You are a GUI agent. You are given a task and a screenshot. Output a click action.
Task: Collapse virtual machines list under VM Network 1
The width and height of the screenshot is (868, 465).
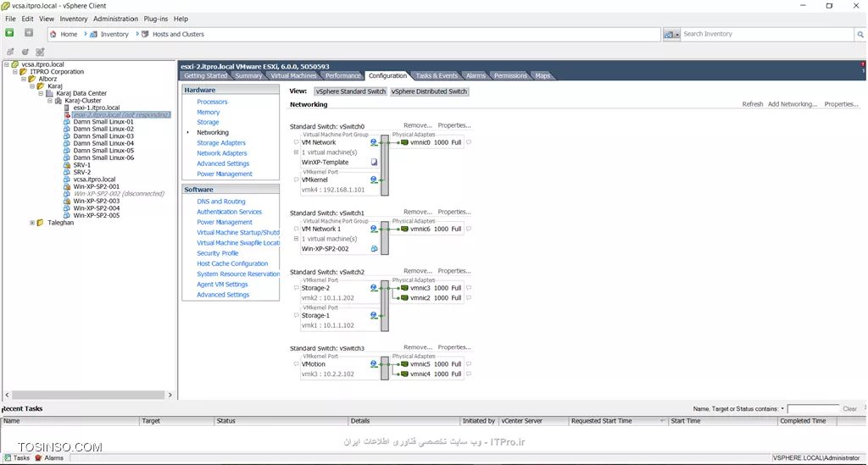pos(296,239)
